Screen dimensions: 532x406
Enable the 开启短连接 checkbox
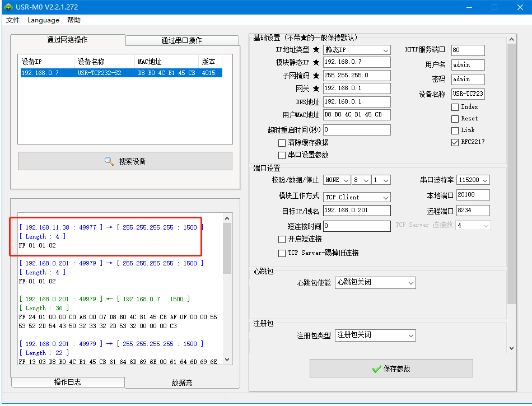coord(282,239)
